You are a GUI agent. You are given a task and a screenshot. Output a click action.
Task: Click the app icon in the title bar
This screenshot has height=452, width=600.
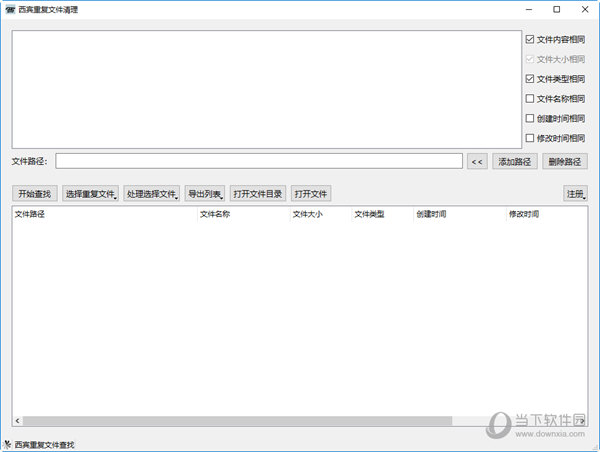10,10
